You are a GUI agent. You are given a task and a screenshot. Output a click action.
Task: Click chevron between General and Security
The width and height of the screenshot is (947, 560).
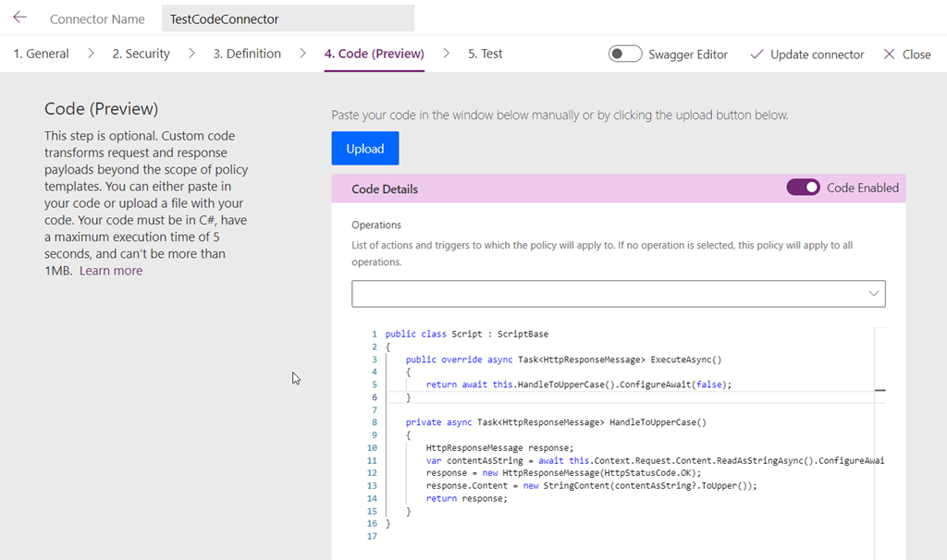[91, 54]
